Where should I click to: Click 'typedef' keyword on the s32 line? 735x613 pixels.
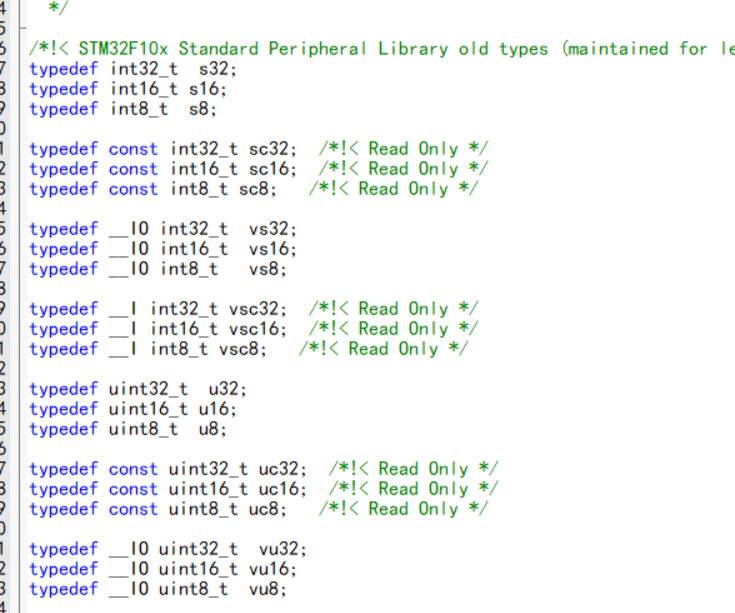click(x=64, y=69)
